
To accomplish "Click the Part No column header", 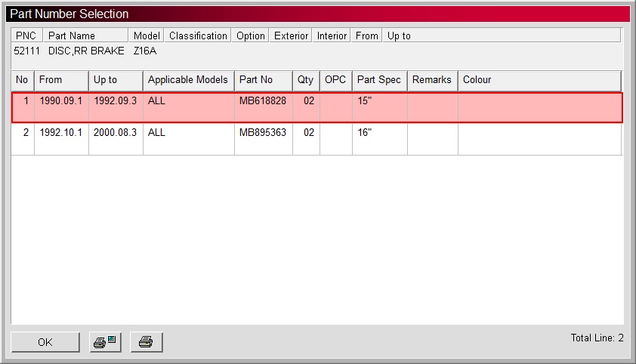I will [x=263, y=80].
